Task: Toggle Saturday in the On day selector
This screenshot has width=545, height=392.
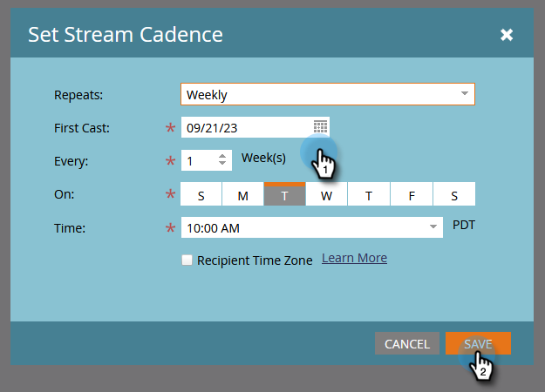Action: click(454, 194)
